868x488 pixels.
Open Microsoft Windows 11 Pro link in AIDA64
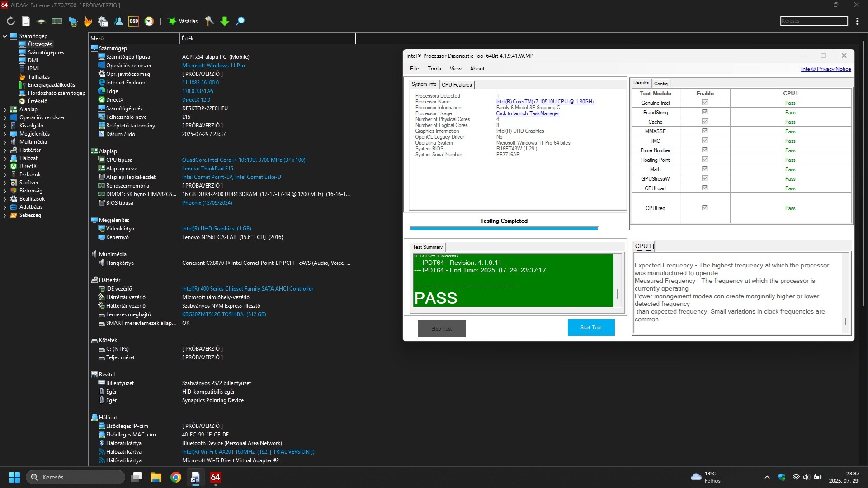pos(213,66)
